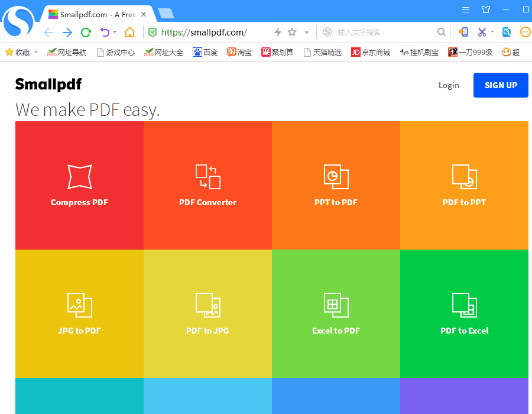Click the SIGN UP button
532x414 pixels.
501,85
